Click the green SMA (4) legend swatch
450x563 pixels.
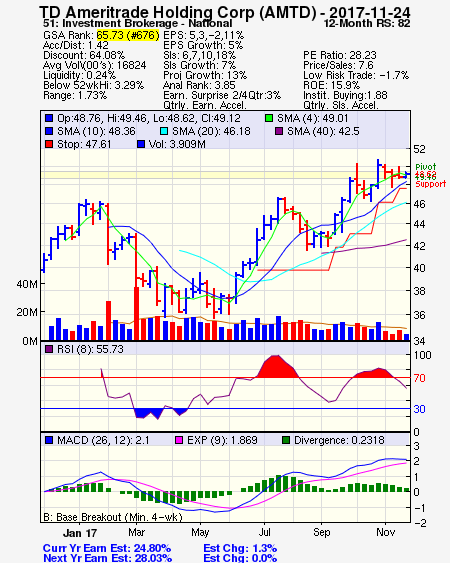[269, 118]
